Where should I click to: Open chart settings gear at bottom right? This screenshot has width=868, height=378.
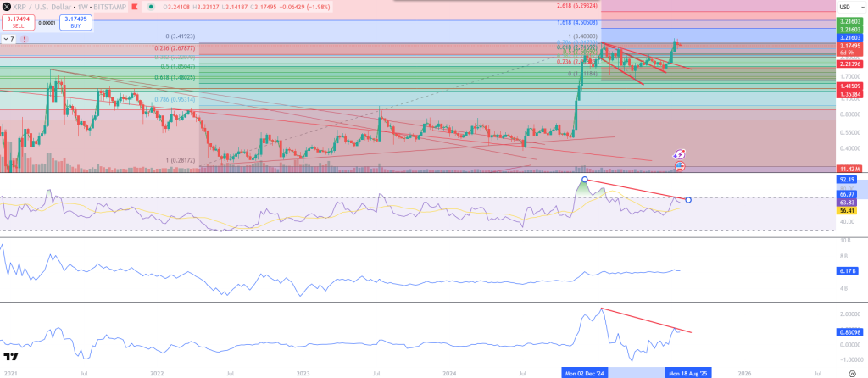(x=851, y=374)
